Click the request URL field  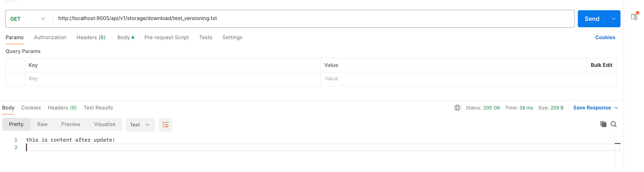tap(300, 19)
